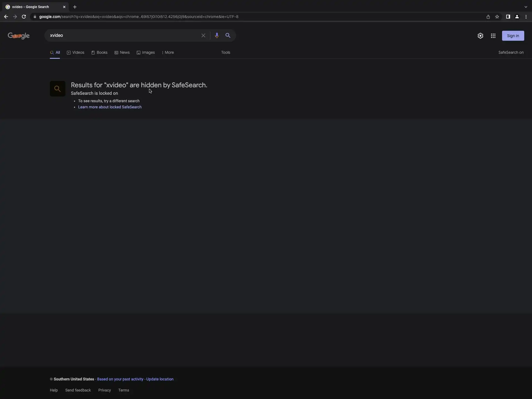Image resolution: width=532 pixels, height=399 pixels.
Task: Click the voice search microphone icon
Action: (217, 35)
